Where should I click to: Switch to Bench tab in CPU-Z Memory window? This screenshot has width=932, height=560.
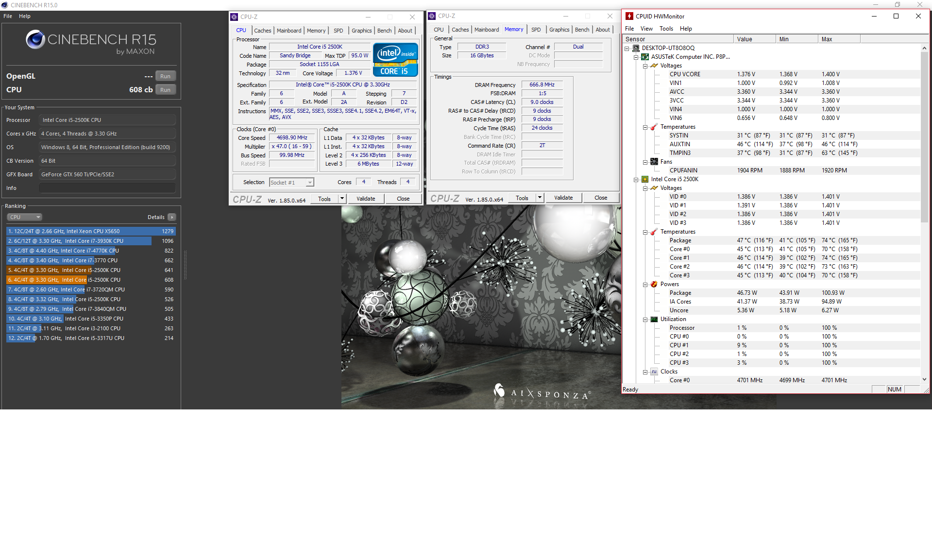[x=582, y=30]
